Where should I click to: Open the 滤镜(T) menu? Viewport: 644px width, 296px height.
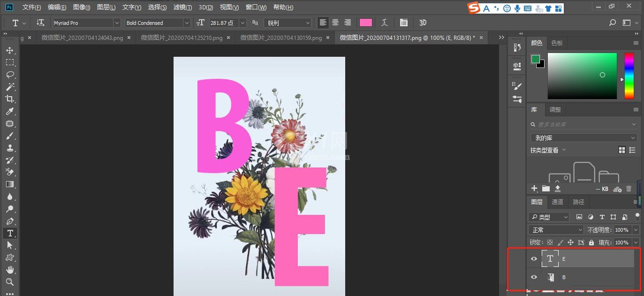(182, 8)
